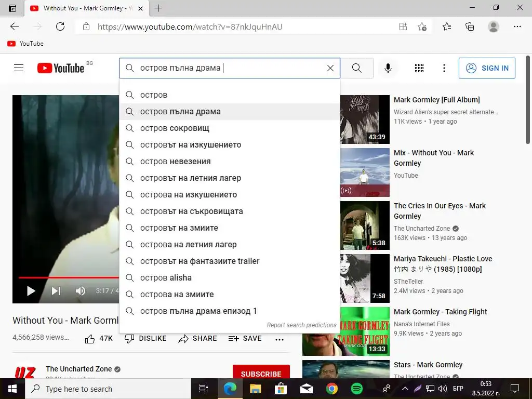Viewport: 532px width, 399px height.
Task: Open Mark Gormley - Taking Flight video
Action: click(441, 312)
